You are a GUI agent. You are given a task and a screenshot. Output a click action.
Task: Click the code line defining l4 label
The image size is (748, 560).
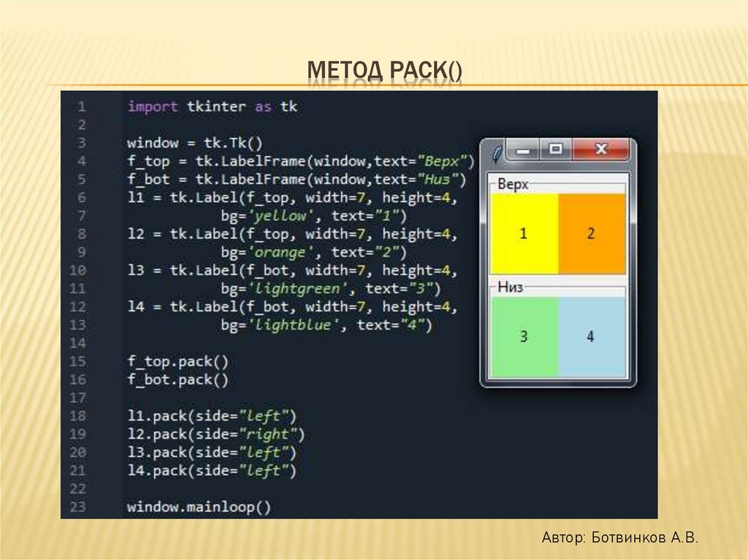tap(292, 307)
